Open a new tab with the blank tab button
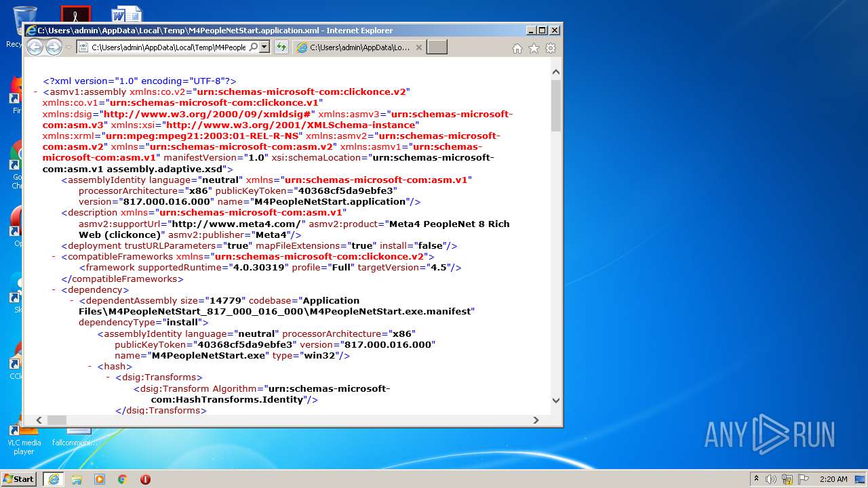 [437, 47]
